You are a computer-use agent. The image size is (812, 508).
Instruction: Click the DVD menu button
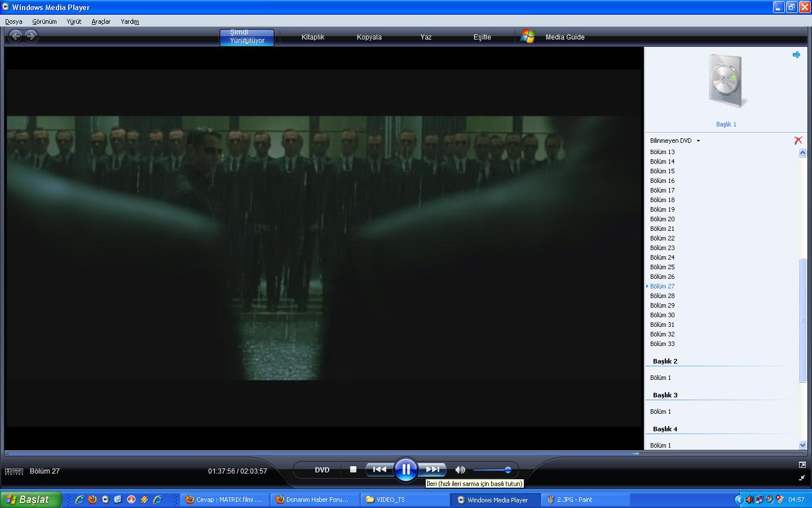point(322,470)
